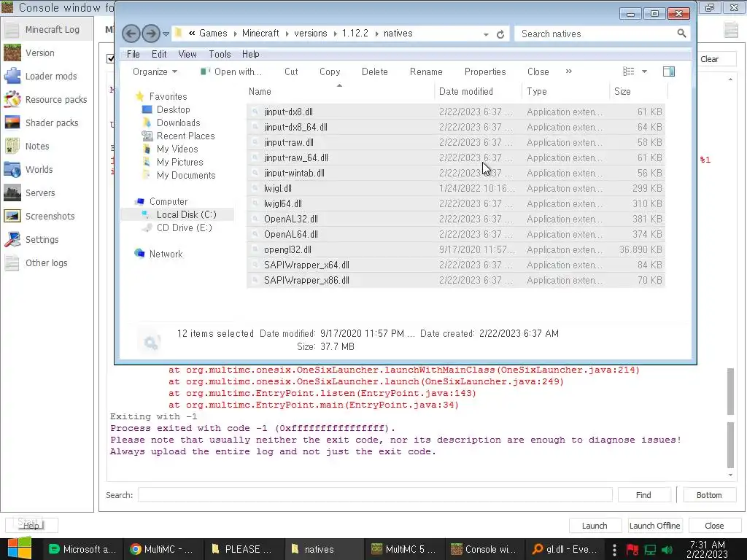Expand address bar history dropdown
This screenshot has height=560, width=747.
(486, 34)
